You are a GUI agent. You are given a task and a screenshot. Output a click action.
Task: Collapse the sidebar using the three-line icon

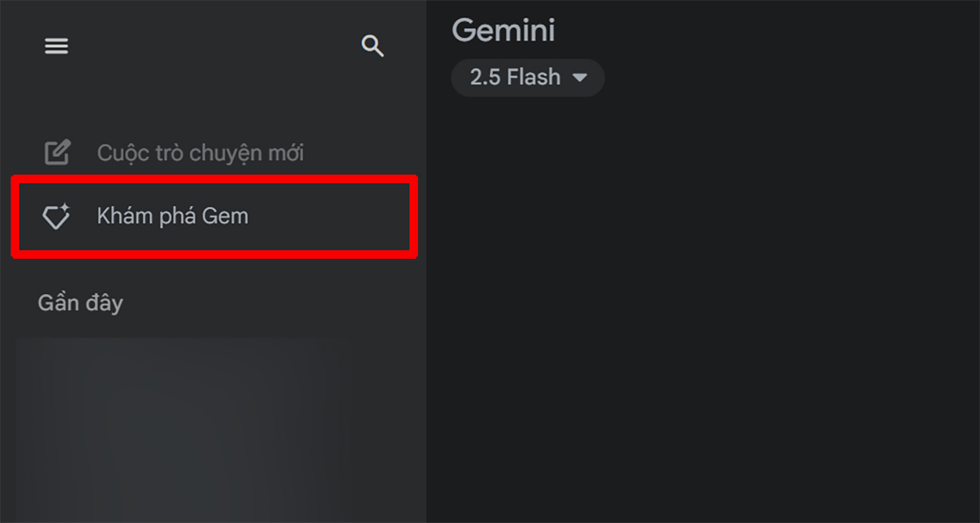(57, 47)
